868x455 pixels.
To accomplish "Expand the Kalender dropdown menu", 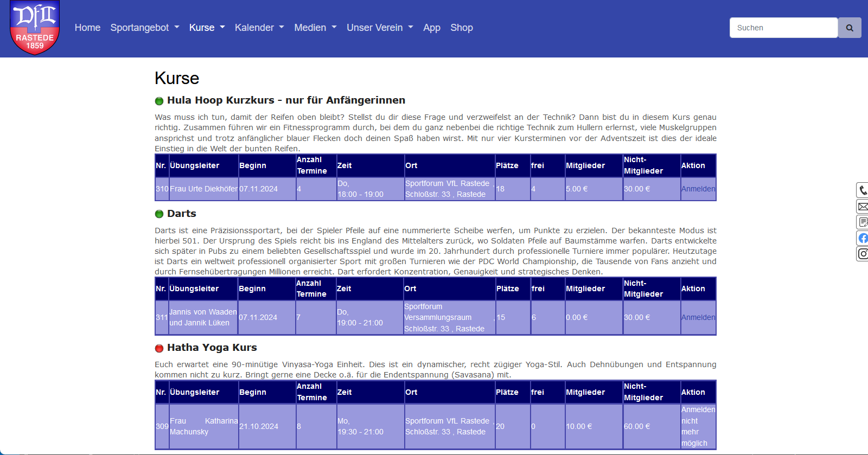I will 259,28.
